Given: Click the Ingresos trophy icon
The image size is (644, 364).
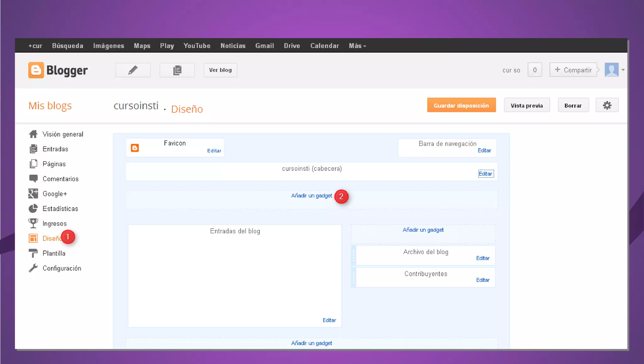Looking at the screenshot, I should (x=33, y=223).
